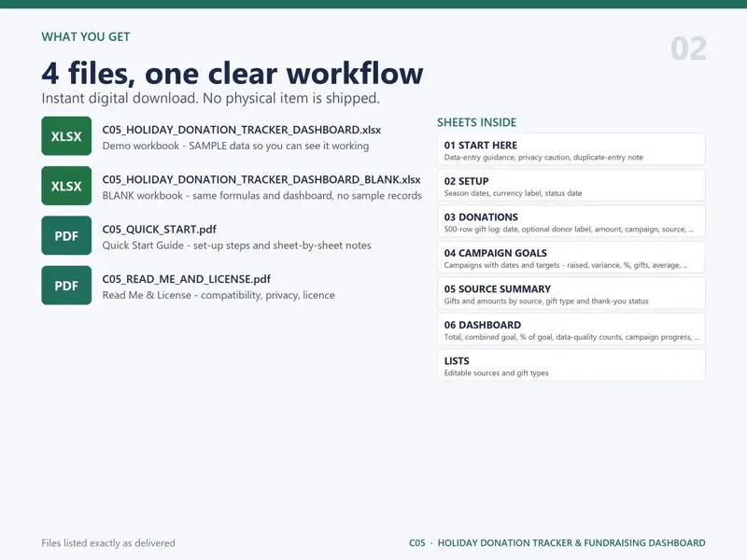Viewport: 747px width, 560px height.
Task: Select the LISTS sheet card
Action: [571, 365]
